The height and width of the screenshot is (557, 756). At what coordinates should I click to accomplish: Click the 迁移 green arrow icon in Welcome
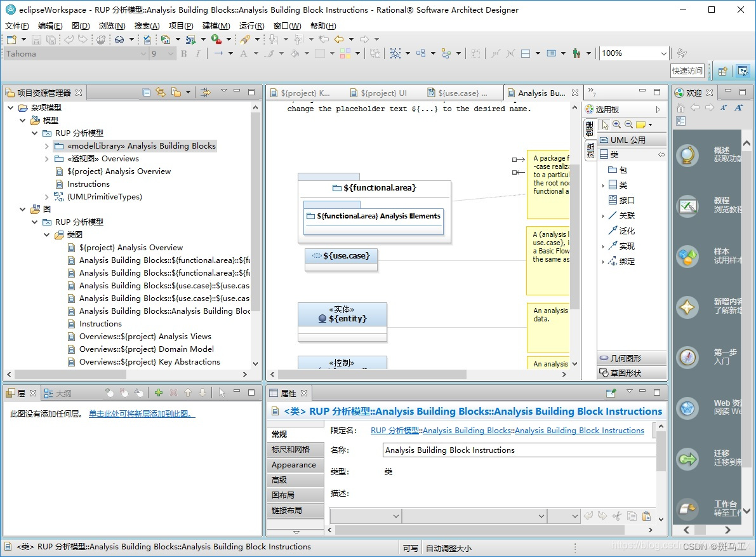click(x=687, y=459)
